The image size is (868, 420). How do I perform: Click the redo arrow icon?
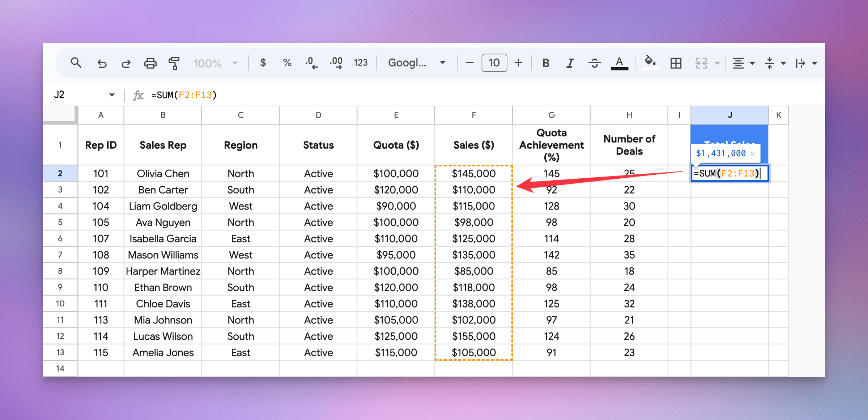click(x=126, y=63)
